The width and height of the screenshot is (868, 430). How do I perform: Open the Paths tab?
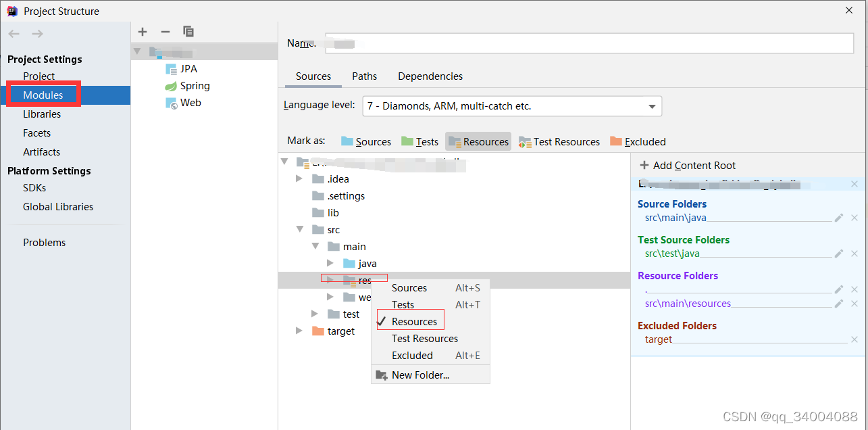pos(364,76)
